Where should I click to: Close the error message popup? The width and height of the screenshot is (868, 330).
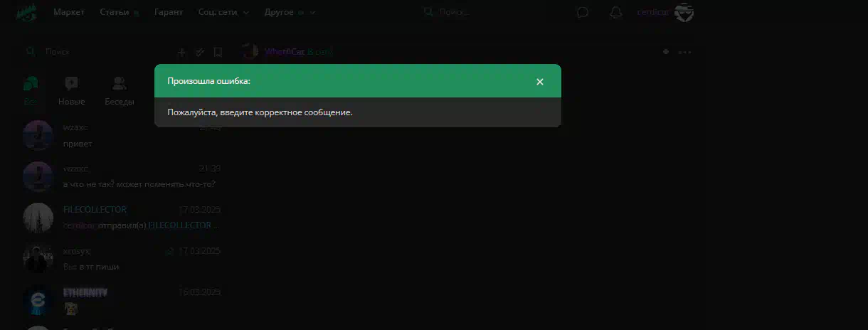[x=539, y=82]
